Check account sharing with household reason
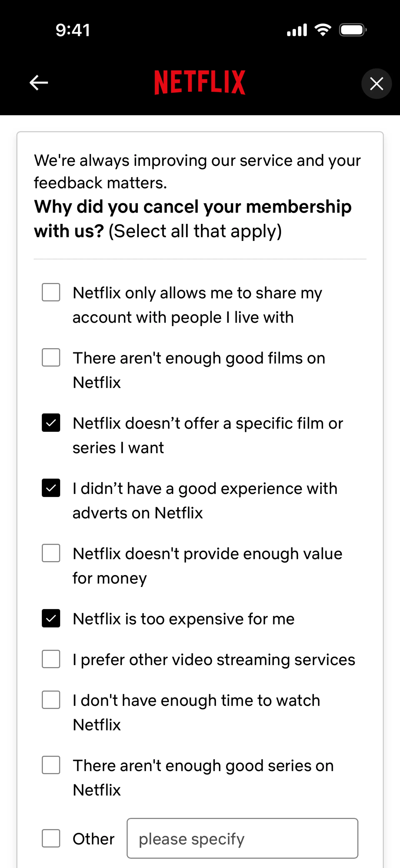The width and height of the screenshot is (400, 868). (51, 292)
